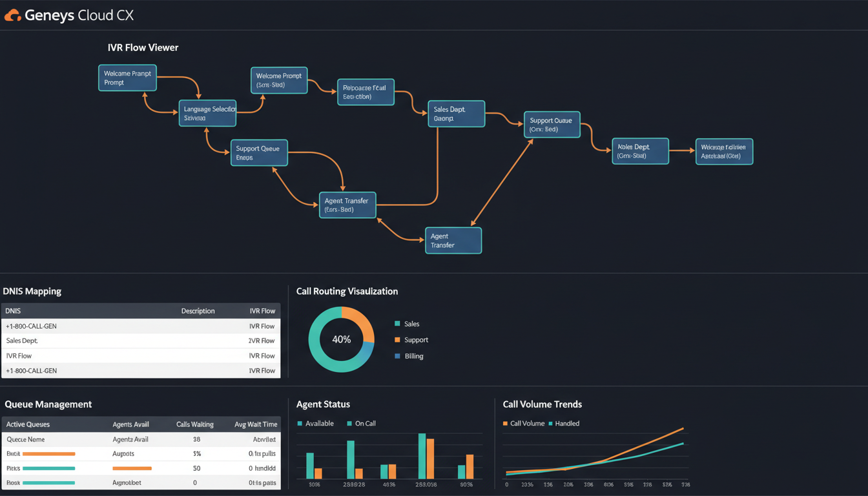Select the orange segment of the donut chart

pos(362,322)
